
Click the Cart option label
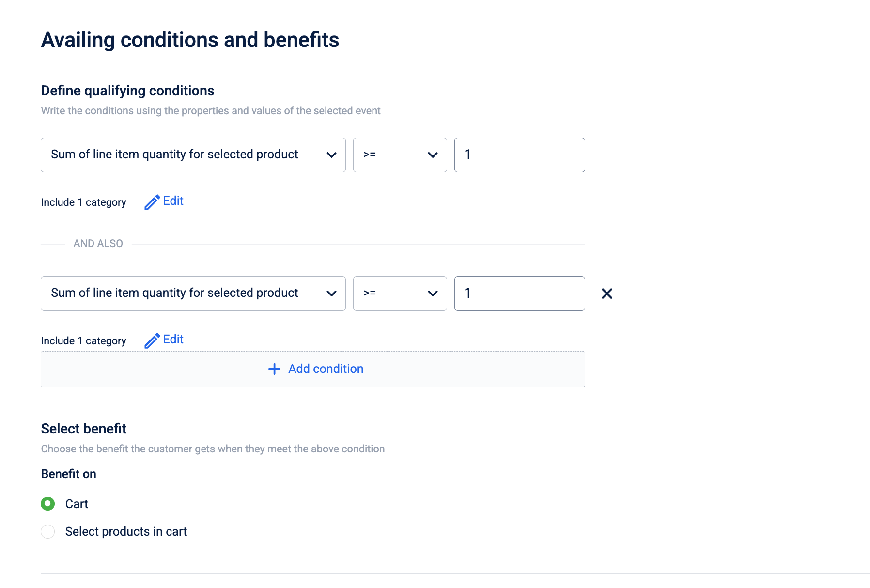click(77, 504)
